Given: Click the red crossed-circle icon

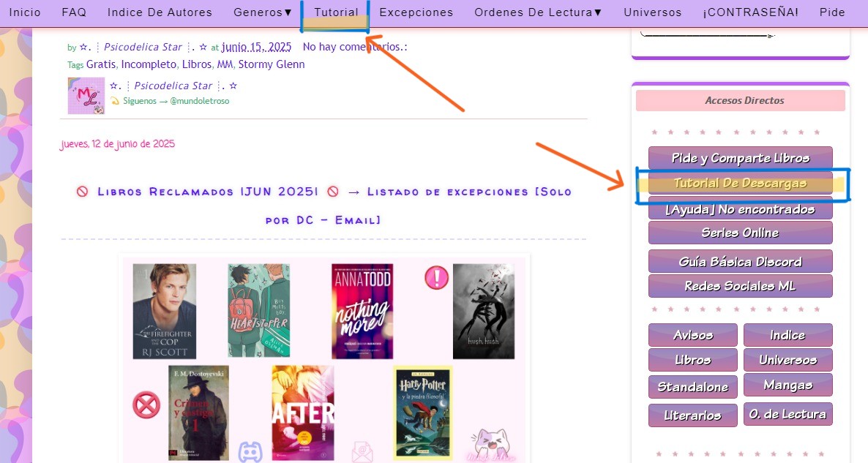Looking at the screenshot, I should click(x=146, y=405).
